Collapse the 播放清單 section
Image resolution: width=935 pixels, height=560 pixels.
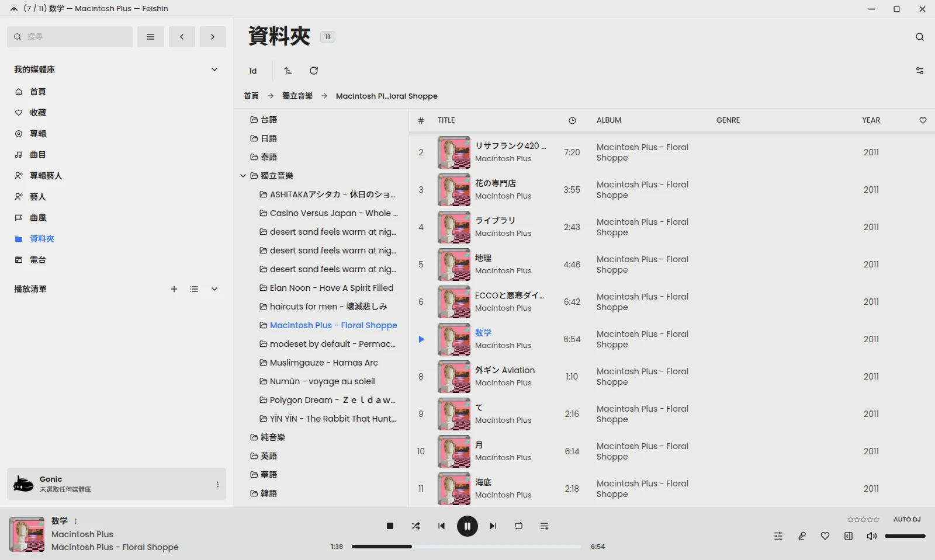pos(214,289)
